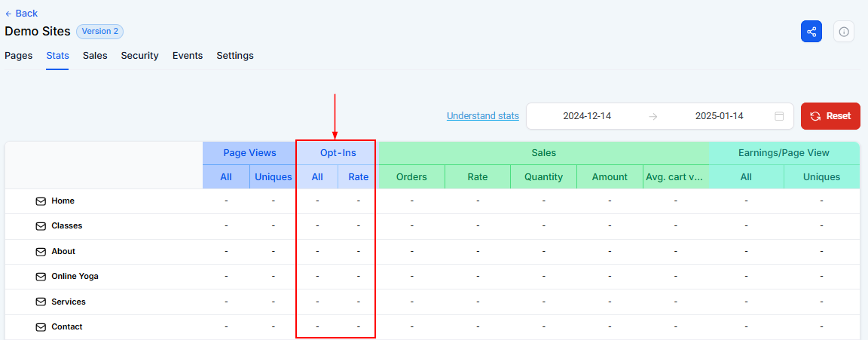Click the end date 2025-01-14 field
This screenshot has height=340, width=868.
pyautogui.click(x=719, y=116)
